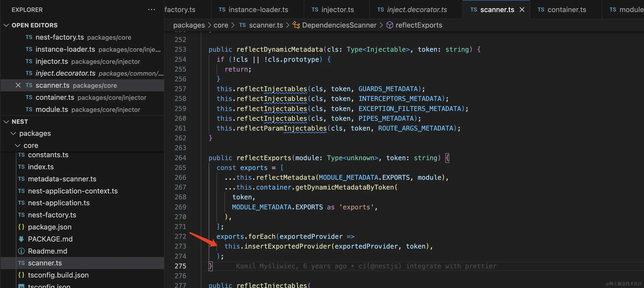
Task: Collapse the packages folder
Action: (x=13, y=133)
